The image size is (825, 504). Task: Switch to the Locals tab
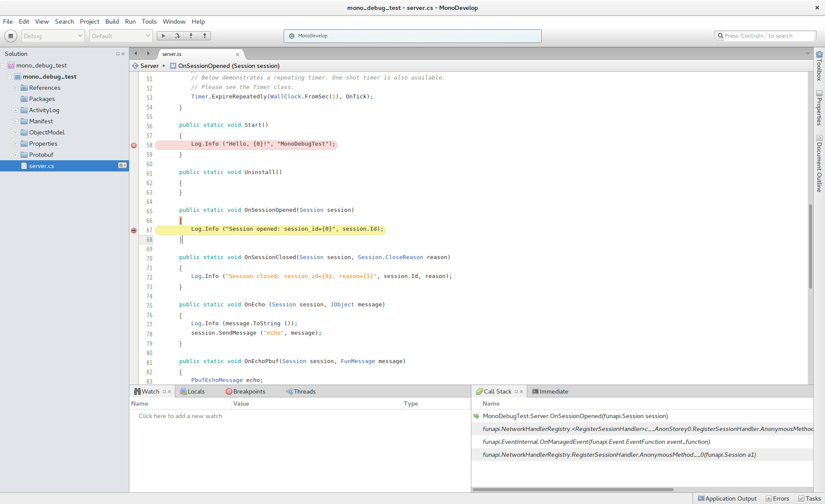(x=192, y=391)
